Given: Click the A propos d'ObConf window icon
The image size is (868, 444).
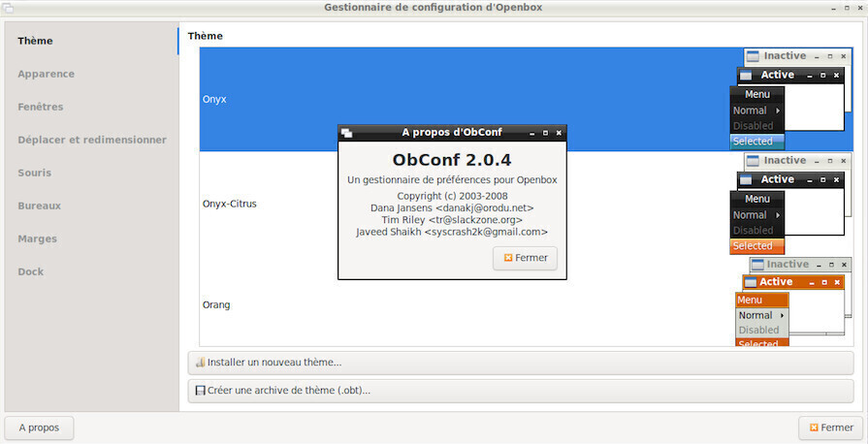Looking at the screenshot, I should pyautogui.click(x=346, y=133).
